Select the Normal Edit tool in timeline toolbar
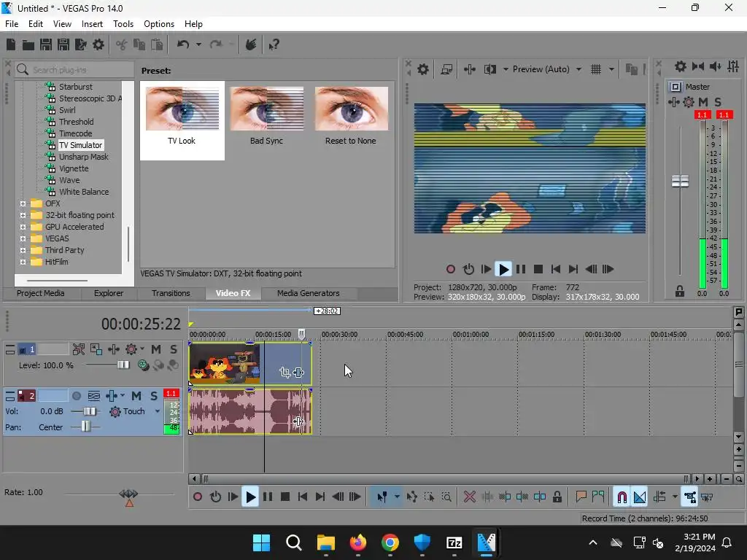This screenshot has height=560, width=747. pos(382,497)
